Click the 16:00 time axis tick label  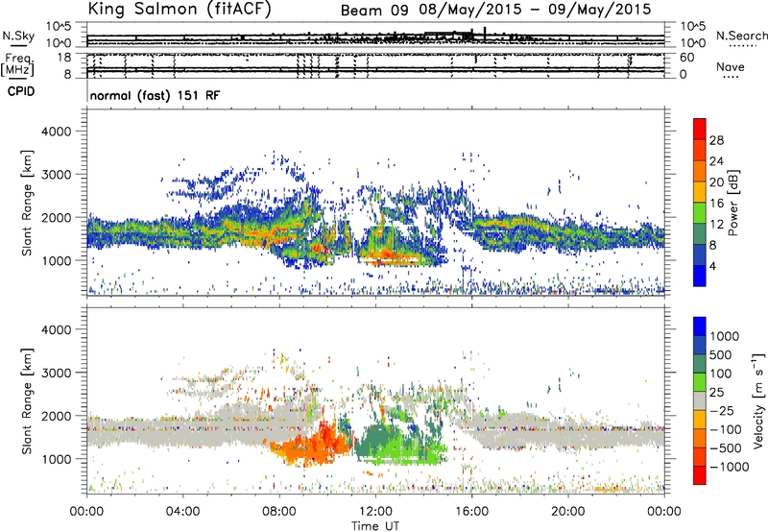pos(471,511)
